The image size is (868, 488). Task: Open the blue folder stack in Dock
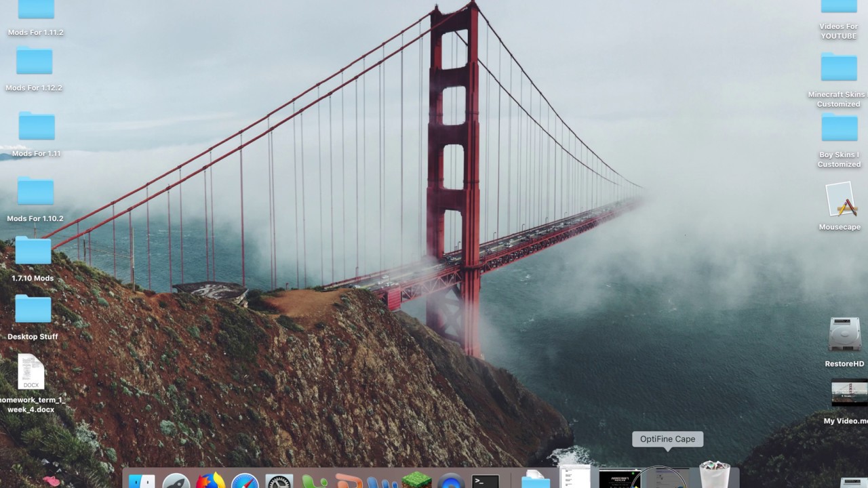click(536, 479)
